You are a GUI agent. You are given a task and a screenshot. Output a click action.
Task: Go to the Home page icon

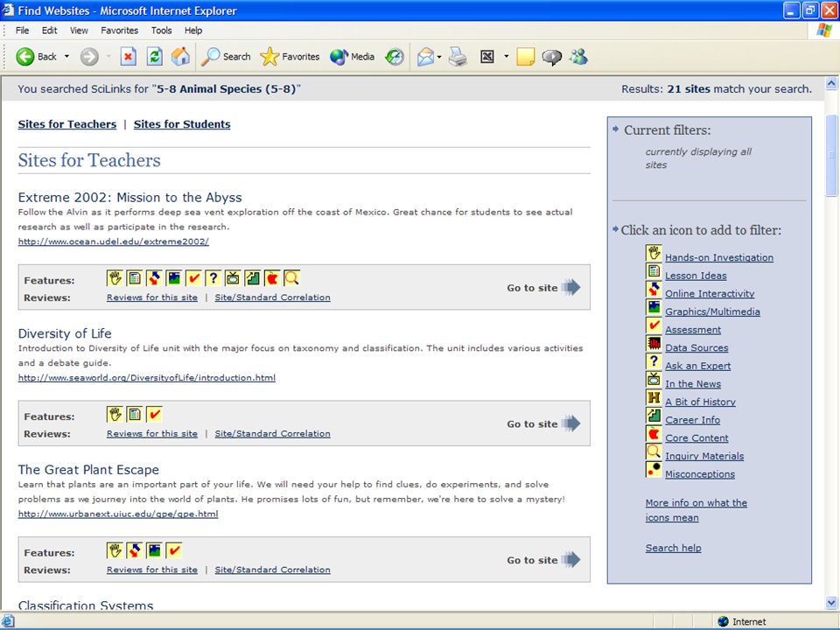(180, 56)
